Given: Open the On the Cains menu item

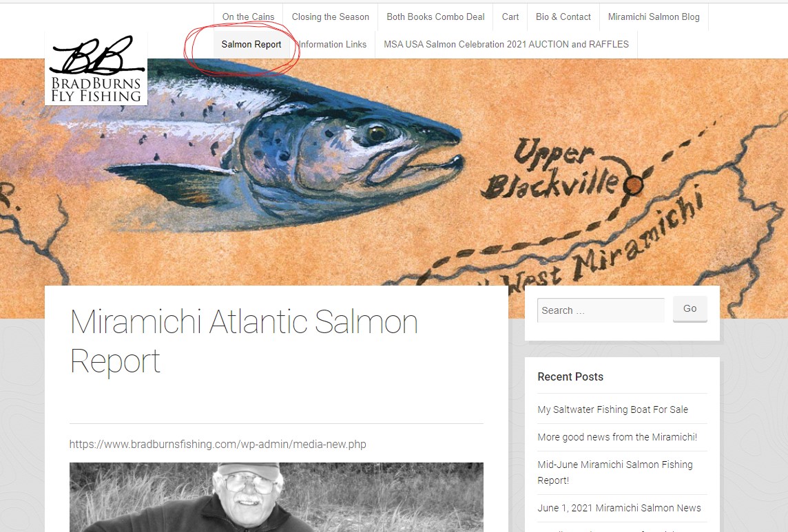Looking at the screenshot, I should tap(248, 17).
